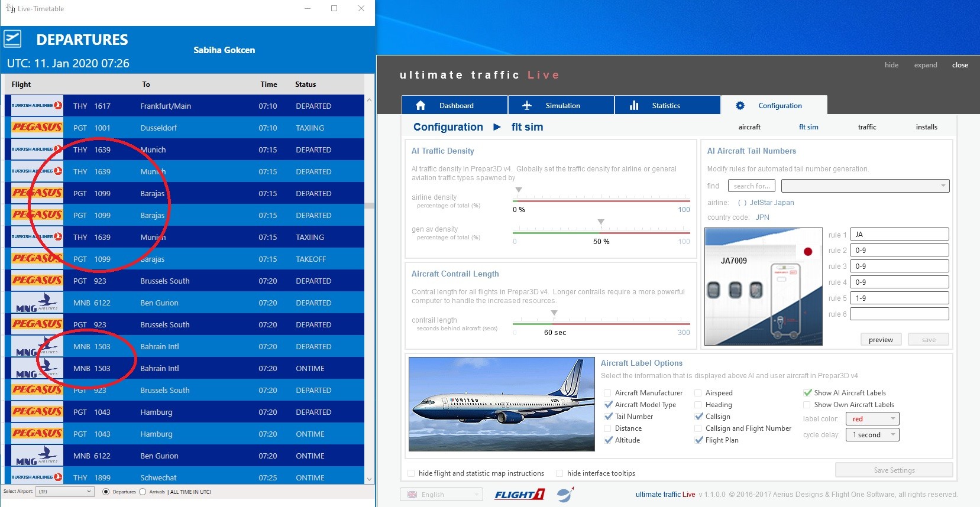Click Pegasus logo on PGT 1001 Dusseldorf row
Viewport: 980px width, 507px height.
click(37, 128)
